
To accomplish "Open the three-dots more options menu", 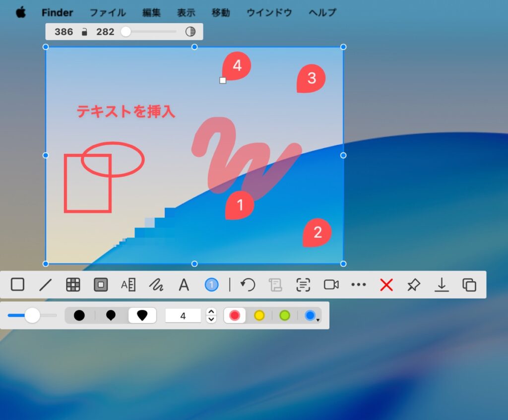I will tap(358, 285).
